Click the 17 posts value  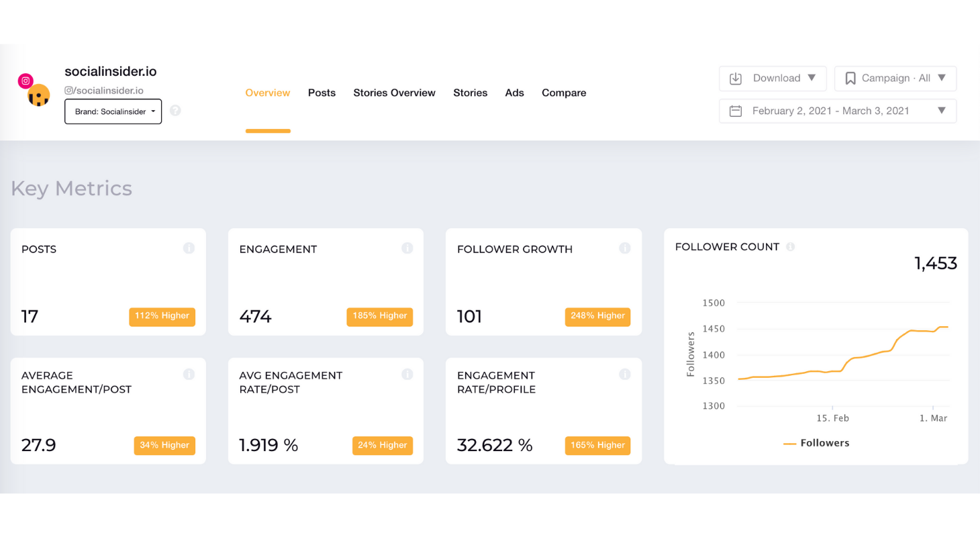[30, 316]
